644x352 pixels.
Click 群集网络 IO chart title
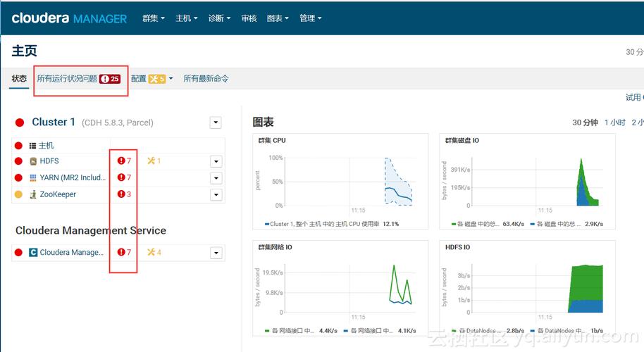pyautogui.click(x=275, y=247)
